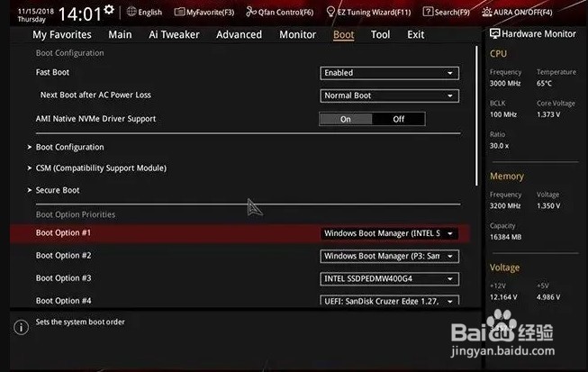Select the Boot Option #2 label
Screen dimensions: 588x372
[63, 256]
